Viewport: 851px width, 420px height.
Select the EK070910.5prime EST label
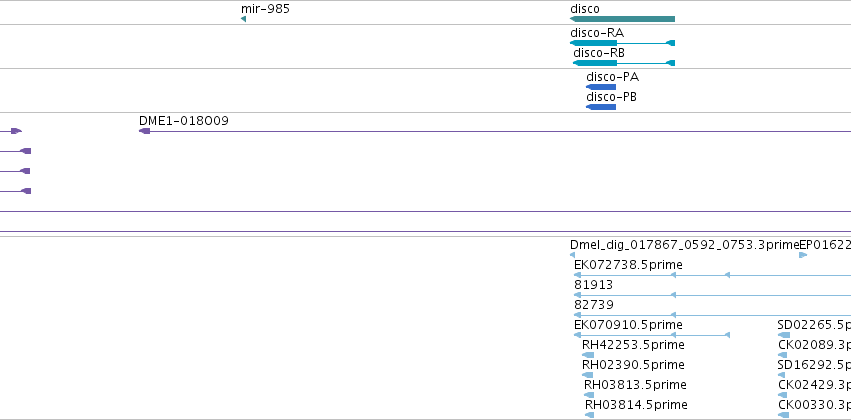click(x=628, y=325)
